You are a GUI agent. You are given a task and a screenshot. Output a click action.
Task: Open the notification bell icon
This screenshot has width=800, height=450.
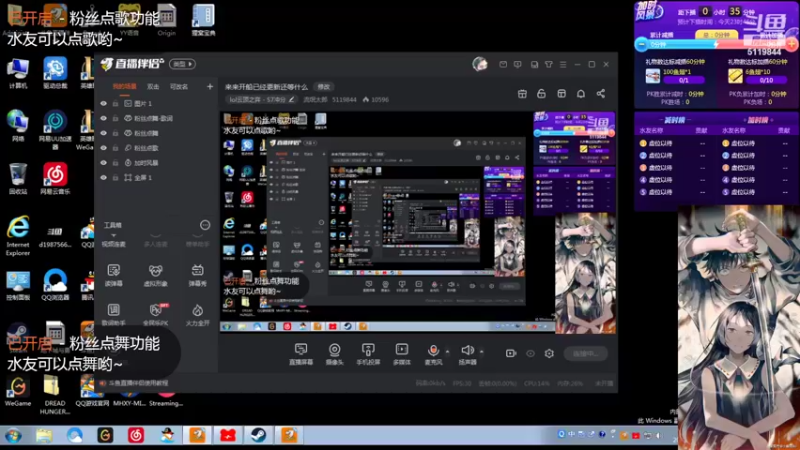click(581, 94)
